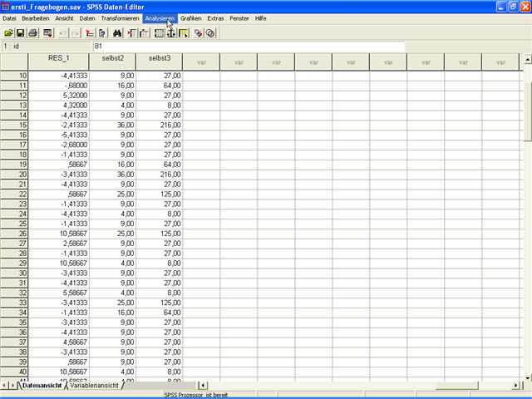Screen dimensions: 532x399
Task: Click the Find binoculars icon
Action: [x=117, y=32]
